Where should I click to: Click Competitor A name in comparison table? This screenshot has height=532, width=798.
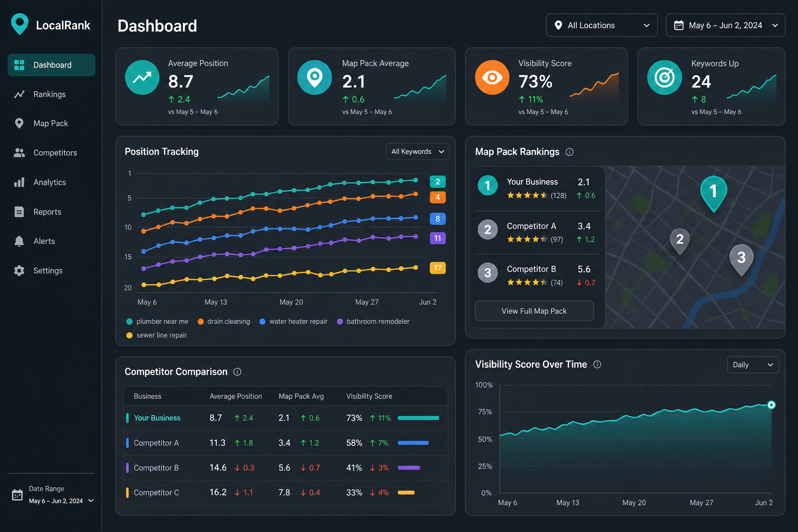156,443
